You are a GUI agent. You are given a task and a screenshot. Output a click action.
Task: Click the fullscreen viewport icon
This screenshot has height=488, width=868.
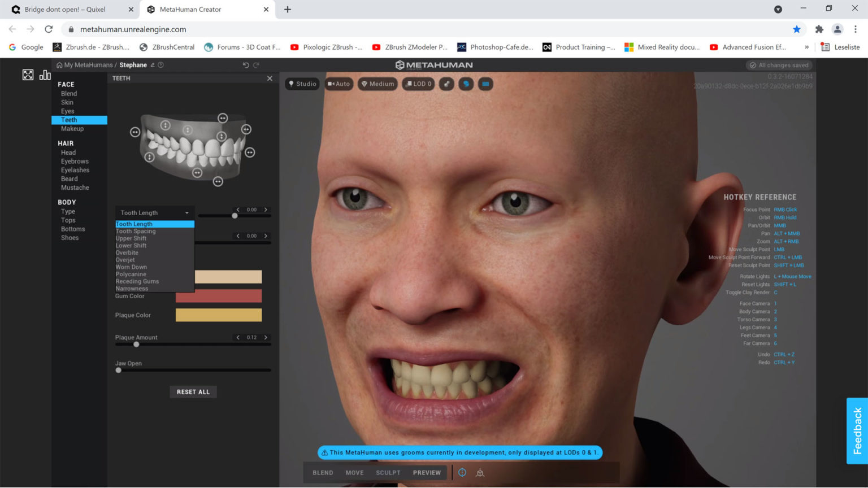pos(29,74)
